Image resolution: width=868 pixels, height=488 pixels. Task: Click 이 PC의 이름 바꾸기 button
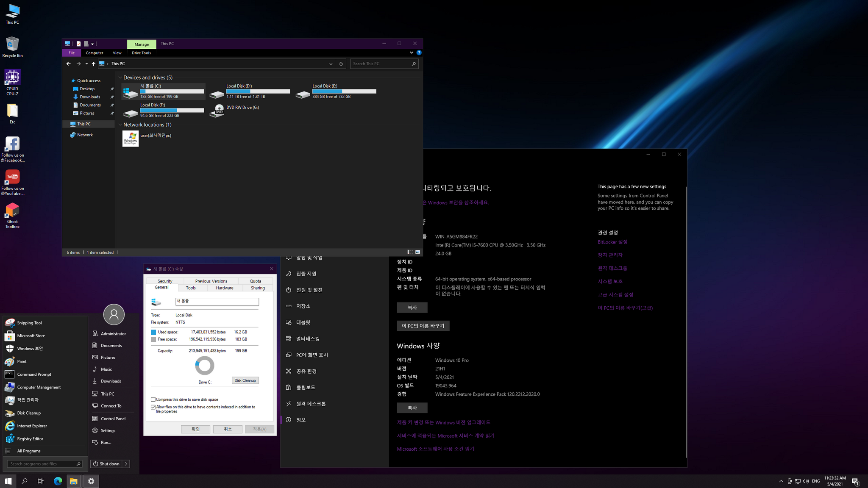pyautogui.click(x=423, y=326)
